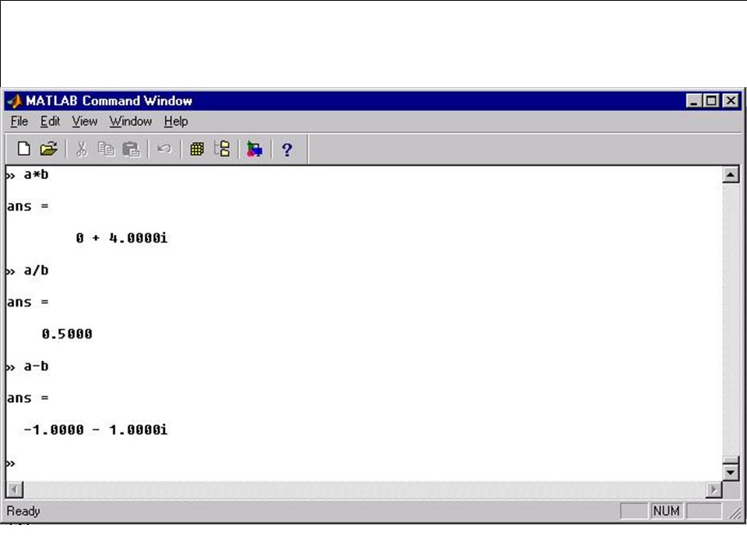Click the Undo arrow icon
The height and width of the screenshot is (560, 747).
pos(164,149)
